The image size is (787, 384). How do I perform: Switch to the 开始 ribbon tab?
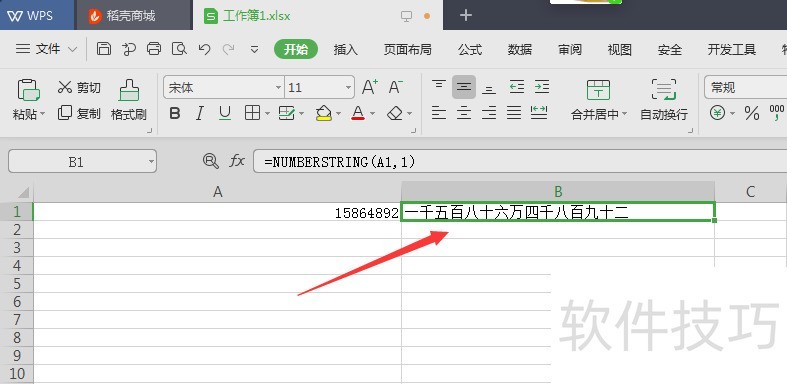tap(296, 49)
